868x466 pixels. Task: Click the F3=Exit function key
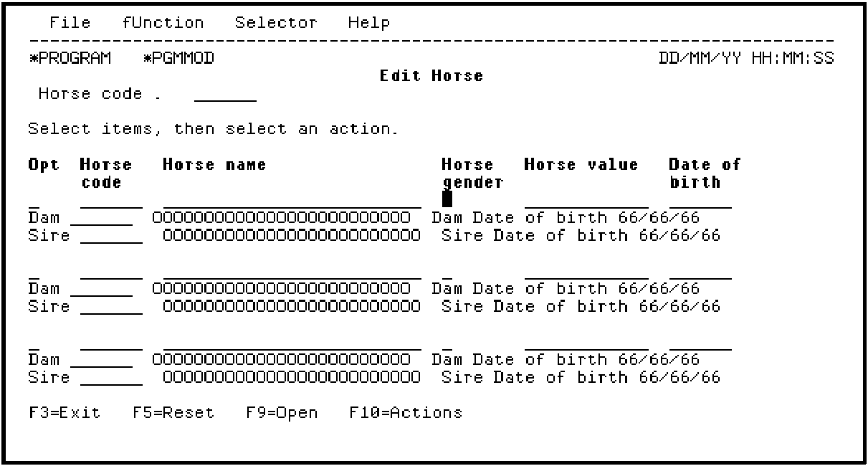(65, 412)
